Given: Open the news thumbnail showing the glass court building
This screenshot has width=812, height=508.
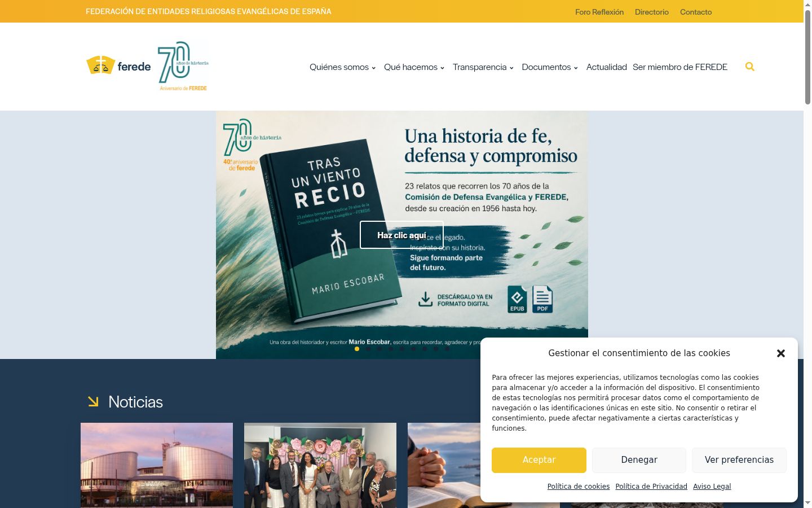Looking at the screenshot, I should point(157,465).
